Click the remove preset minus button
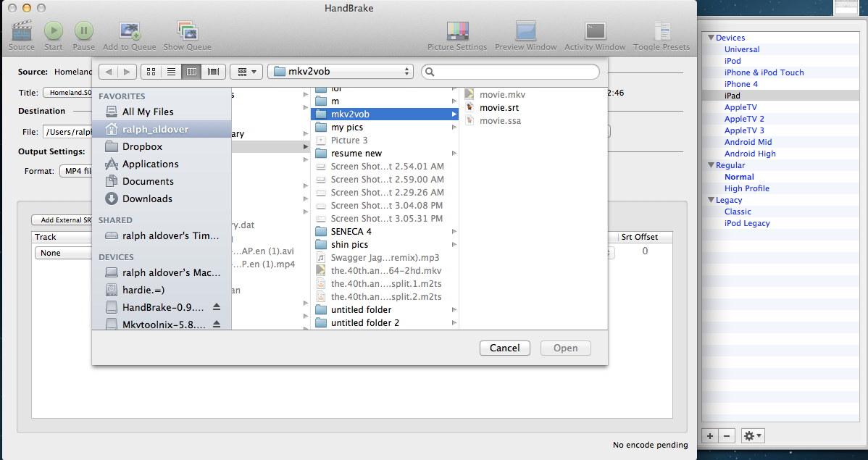 click(x=727, y=436)
